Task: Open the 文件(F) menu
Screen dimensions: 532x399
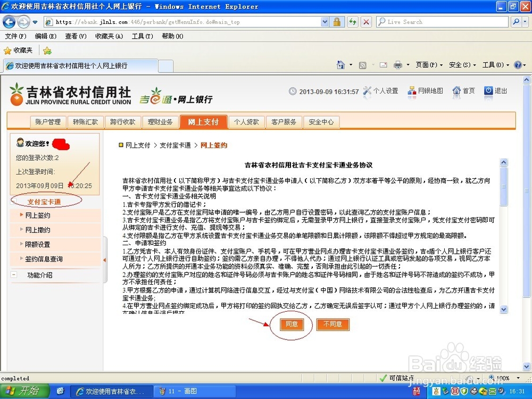Action: (x=15, y=36)
